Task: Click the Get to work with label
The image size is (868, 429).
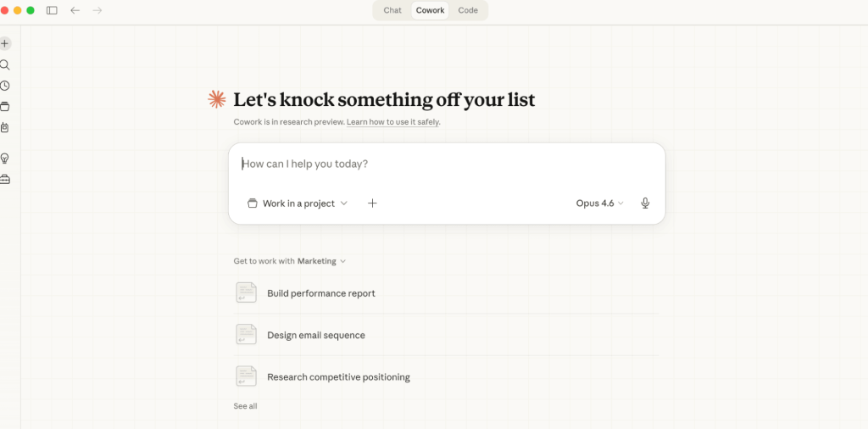Action: (264, 261)
